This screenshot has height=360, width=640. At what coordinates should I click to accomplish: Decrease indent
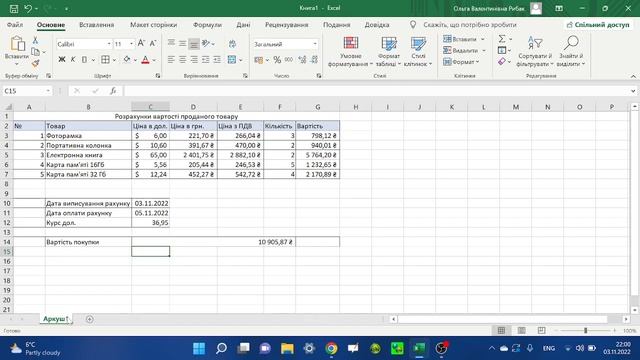click(x=206, y=60)
